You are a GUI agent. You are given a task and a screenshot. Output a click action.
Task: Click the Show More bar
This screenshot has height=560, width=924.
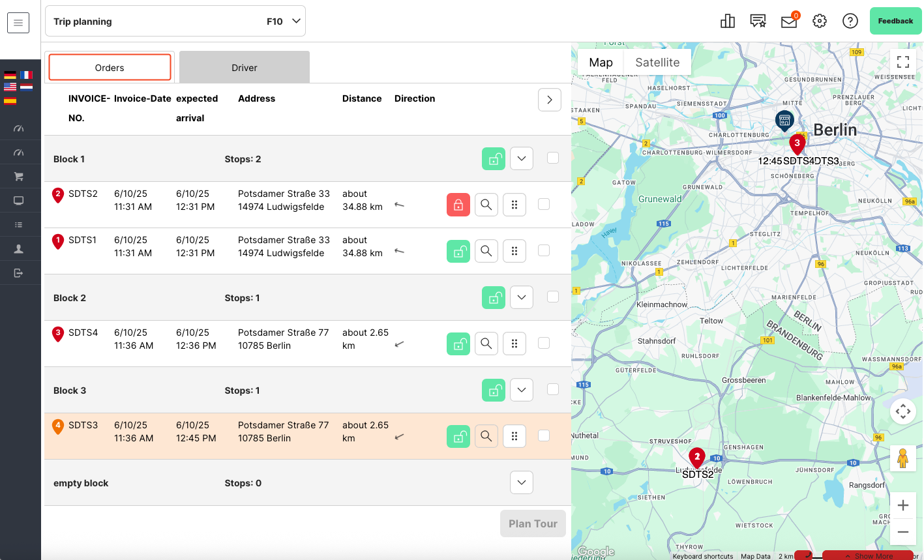click(868, 555)
